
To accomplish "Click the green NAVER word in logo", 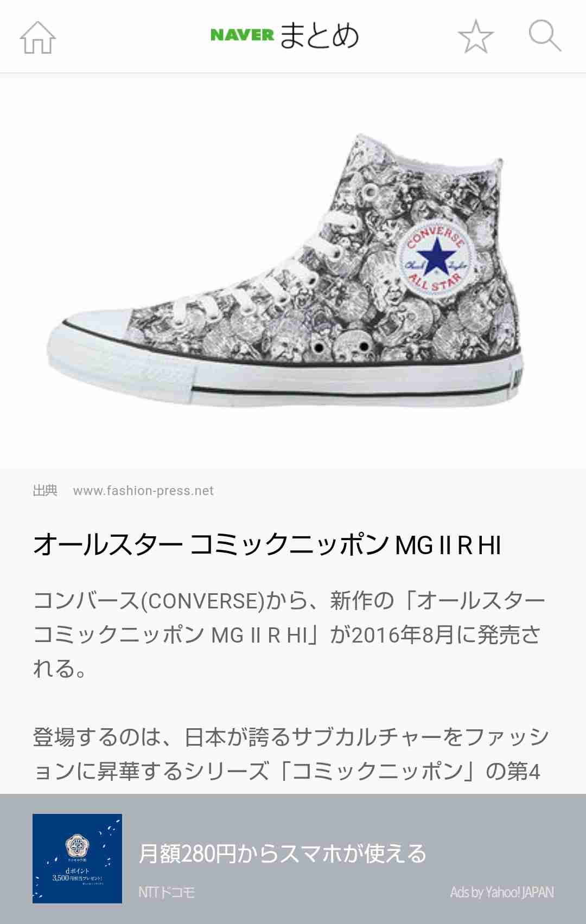I will 242,35.
